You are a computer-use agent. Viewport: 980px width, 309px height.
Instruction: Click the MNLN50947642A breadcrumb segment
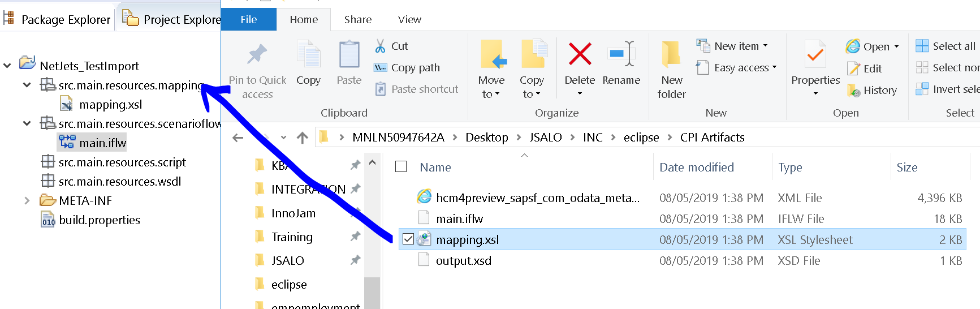[x=398, y=138]
